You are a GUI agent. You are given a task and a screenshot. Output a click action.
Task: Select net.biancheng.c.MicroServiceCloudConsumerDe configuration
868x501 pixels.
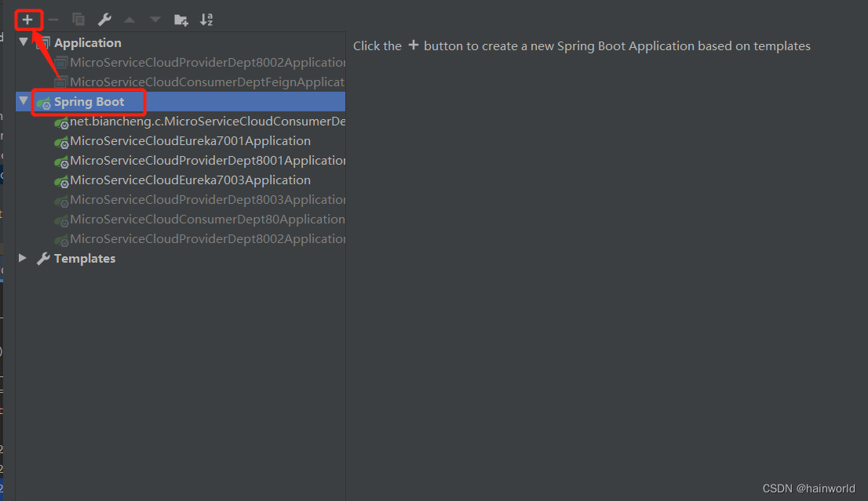(208, 121)
